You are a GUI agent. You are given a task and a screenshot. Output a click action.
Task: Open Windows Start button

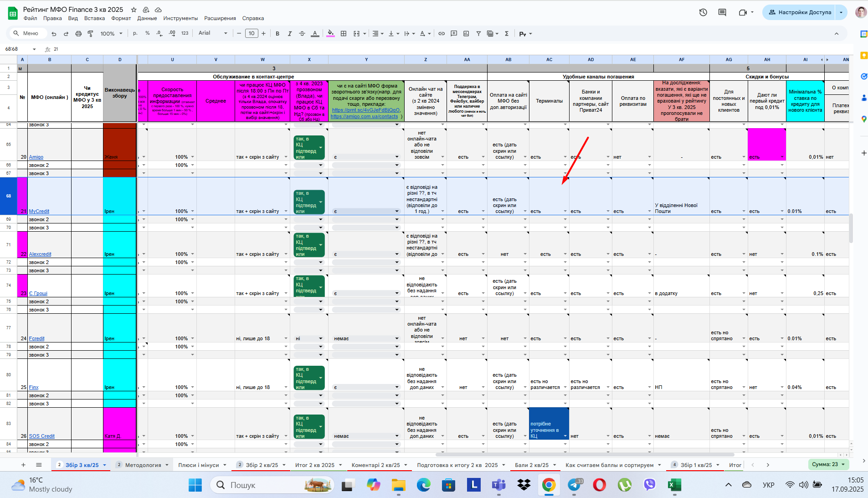tap(195, 485)
